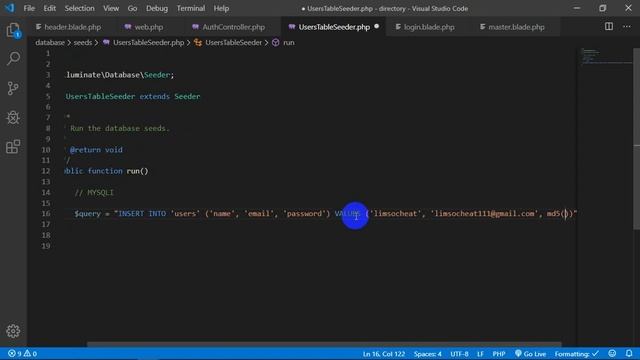
Task: Open the Extensions view
Action: [13, 147]
